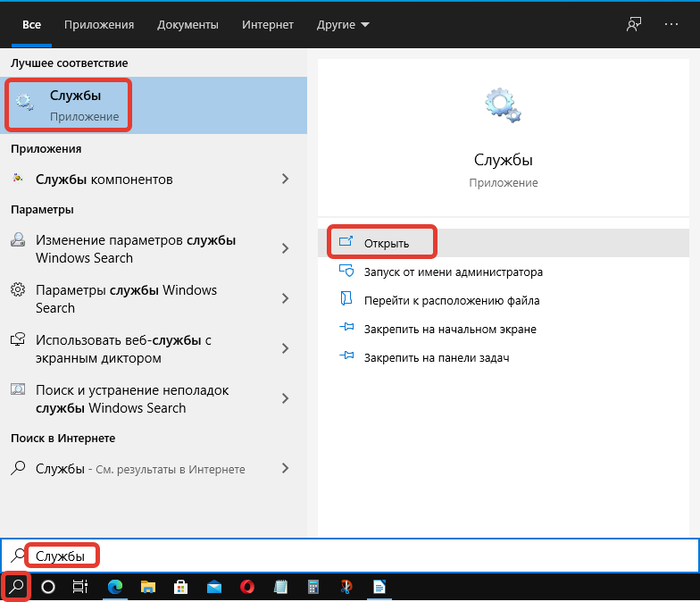
Task: Click the Службы gears icon in best match
Action: coord(25,102)
